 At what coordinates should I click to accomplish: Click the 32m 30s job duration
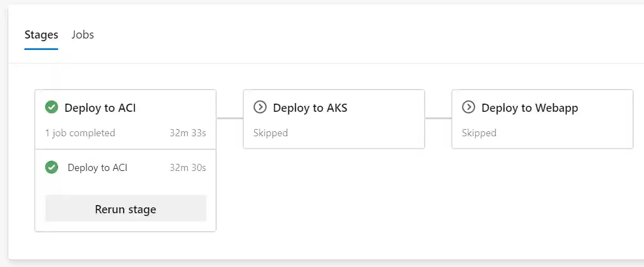pos(187,168)
